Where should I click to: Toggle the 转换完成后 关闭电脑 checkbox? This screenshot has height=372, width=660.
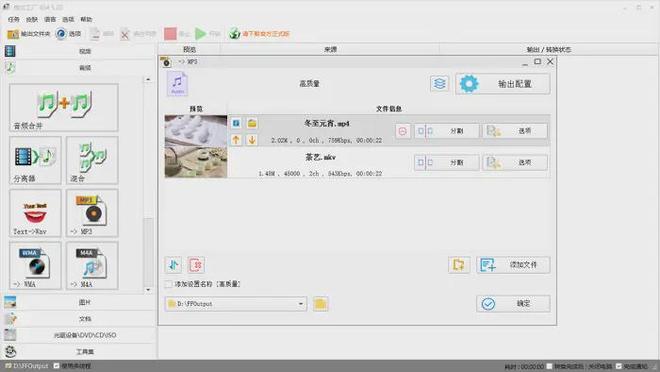tap(549, 366)
